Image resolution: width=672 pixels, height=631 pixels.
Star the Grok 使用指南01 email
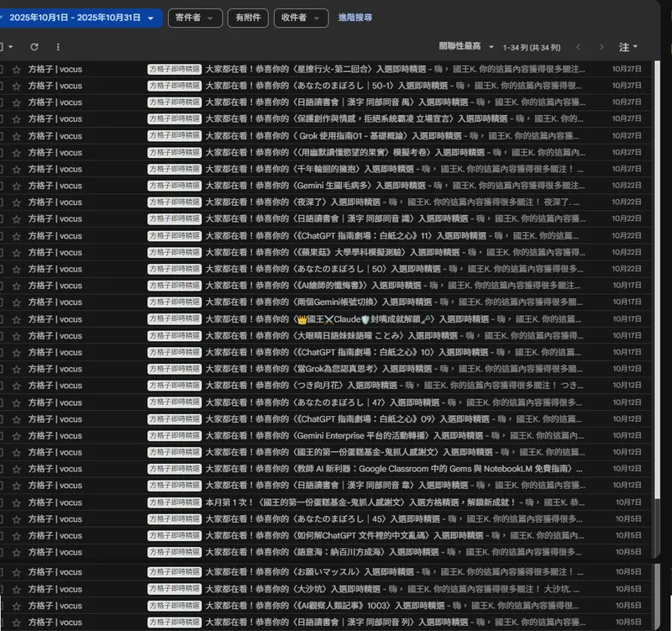[x=16, y=136]
